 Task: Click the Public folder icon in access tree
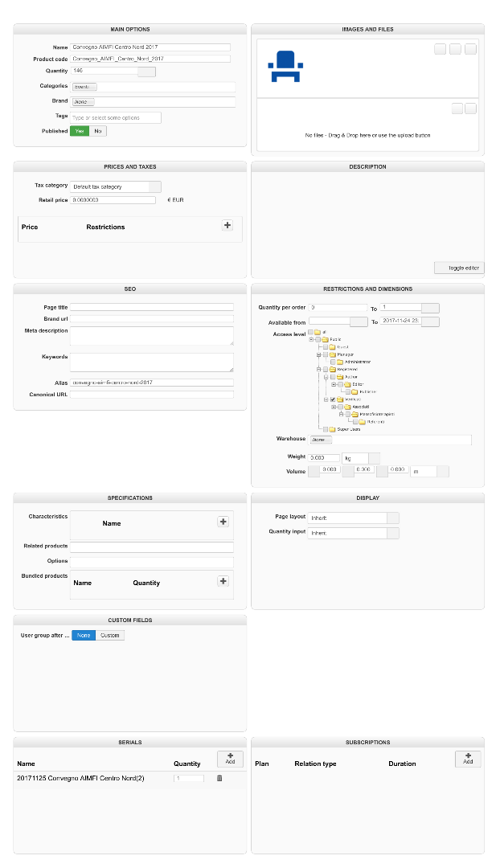(325, 340)
